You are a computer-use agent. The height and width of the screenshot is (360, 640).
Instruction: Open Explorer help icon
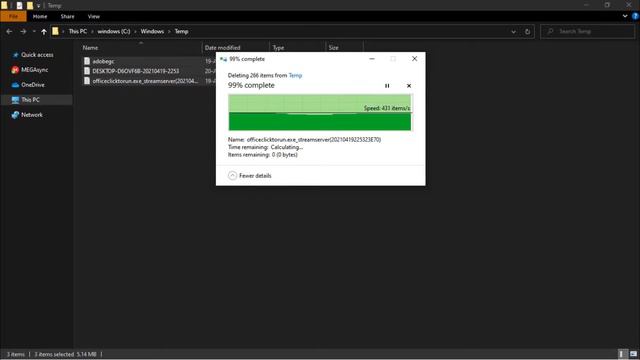635,16
